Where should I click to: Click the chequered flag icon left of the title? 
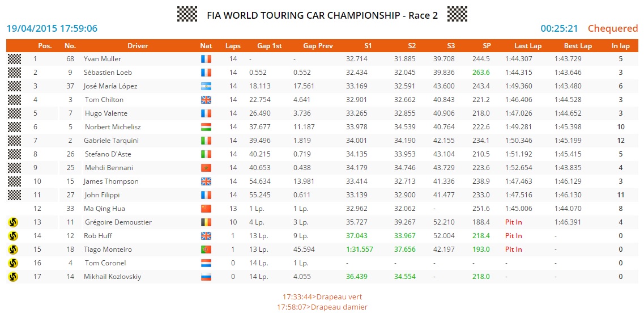(x=187, y=14)
